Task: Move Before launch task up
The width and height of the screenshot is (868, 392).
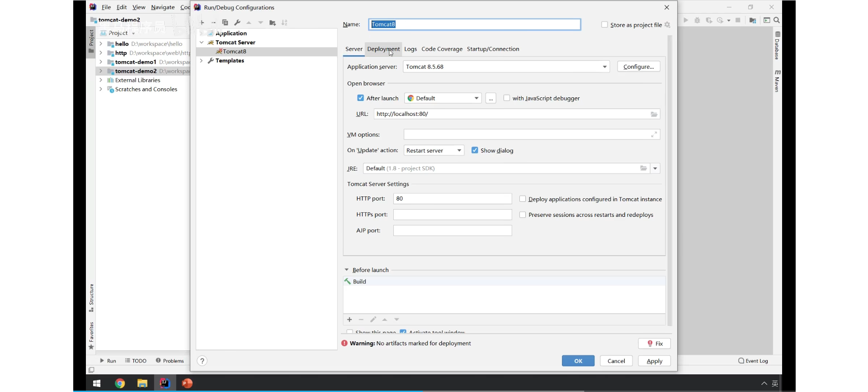Action: [x=385, y=320]
